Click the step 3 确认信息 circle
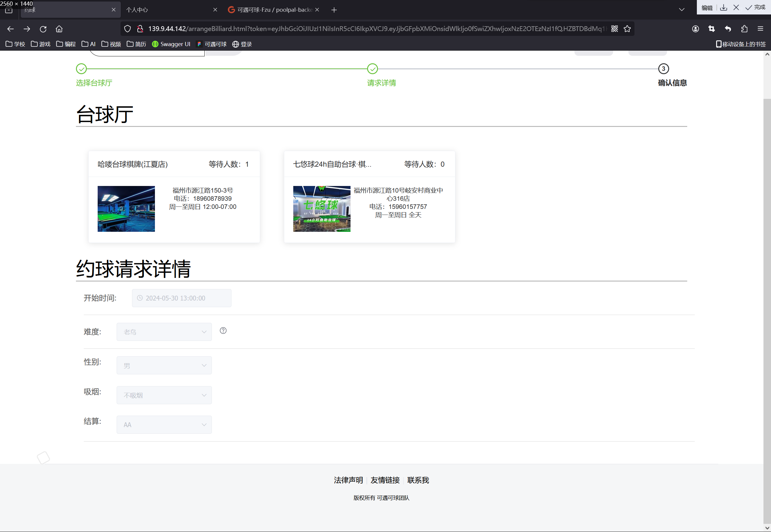 pos(663,69)
